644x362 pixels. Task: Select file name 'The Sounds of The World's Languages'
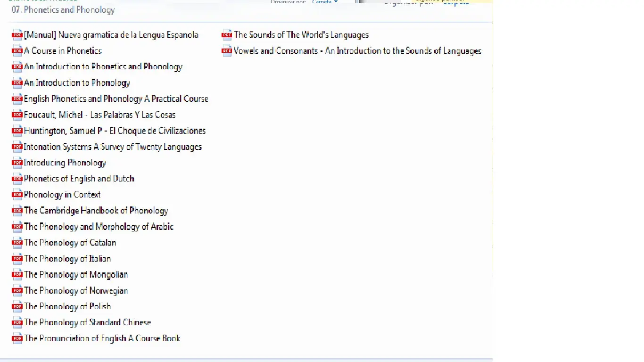(x=301, y=35)
